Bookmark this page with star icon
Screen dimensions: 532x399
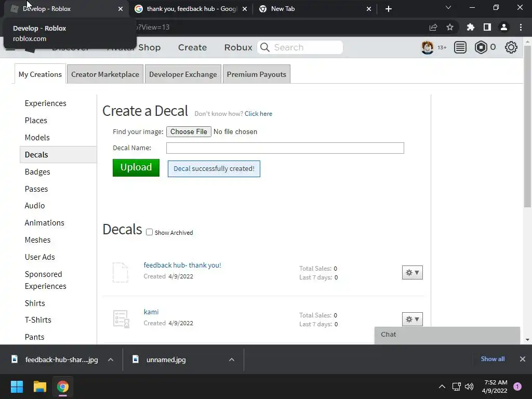[x=450, y=27]
